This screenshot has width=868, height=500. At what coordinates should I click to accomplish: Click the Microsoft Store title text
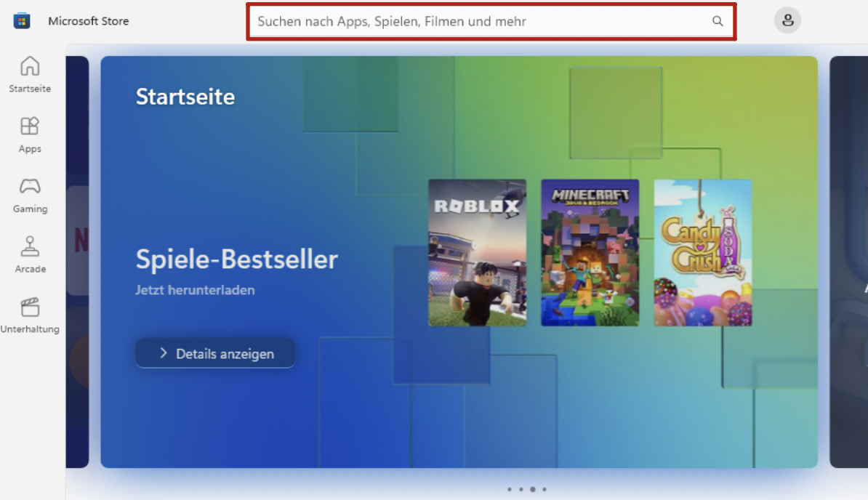89,21
